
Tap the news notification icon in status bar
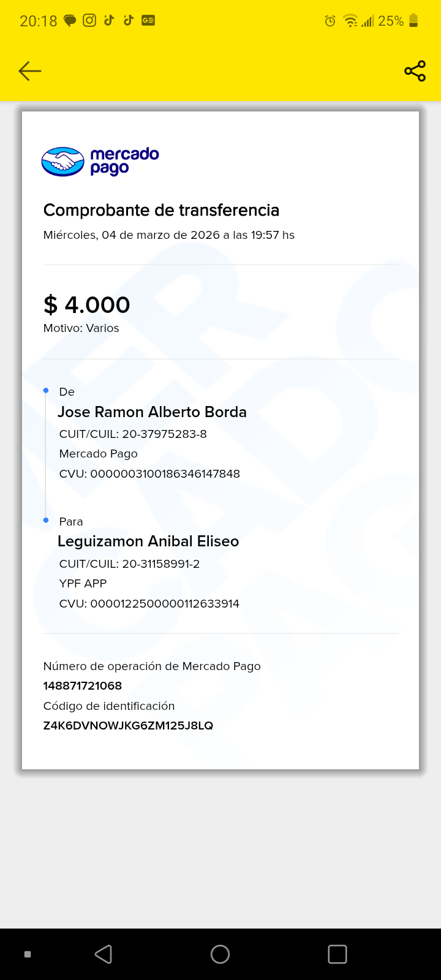148,20
